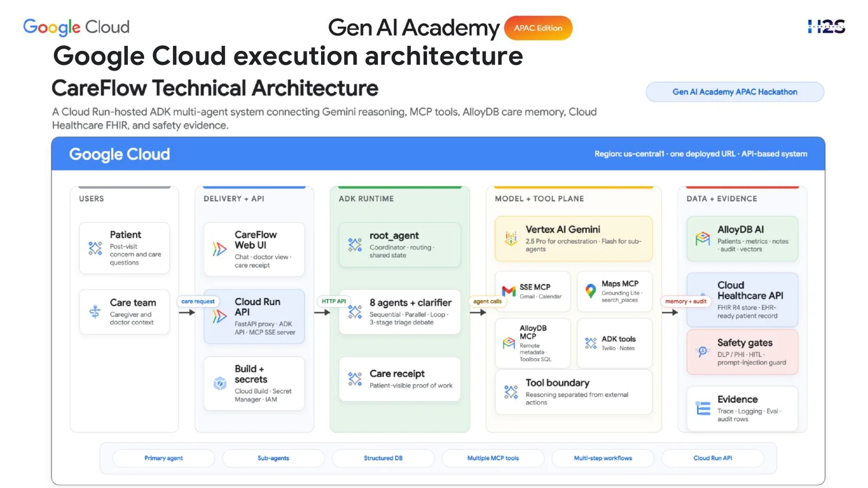868x488 pixels.
Task: Select the Cloud Healthcare API card title
Action: tap(750, 290)
